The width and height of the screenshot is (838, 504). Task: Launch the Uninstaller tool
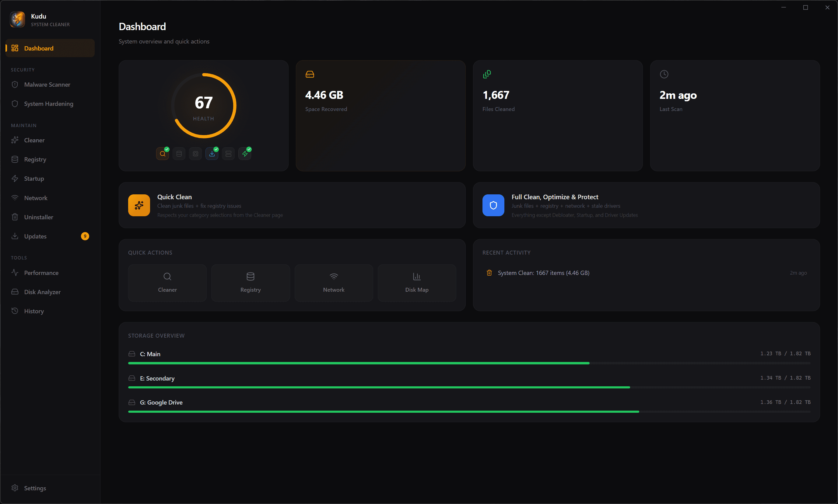coord(38,217)
